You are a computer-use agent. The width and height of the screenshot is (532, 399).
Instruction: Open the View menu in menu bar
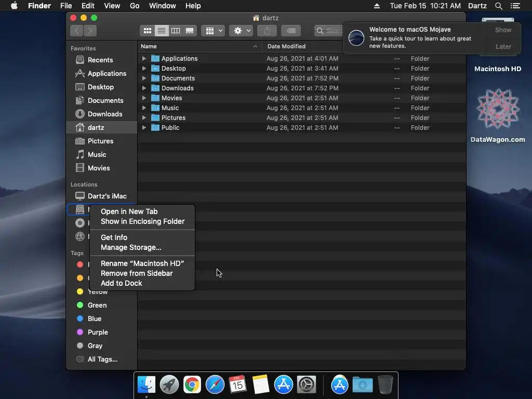pyautogui.click(x=112, y=6)
